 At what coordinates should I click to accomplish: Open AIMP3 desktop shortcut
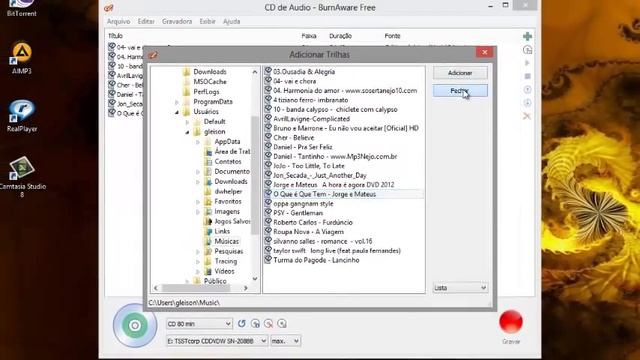(22, 58)
